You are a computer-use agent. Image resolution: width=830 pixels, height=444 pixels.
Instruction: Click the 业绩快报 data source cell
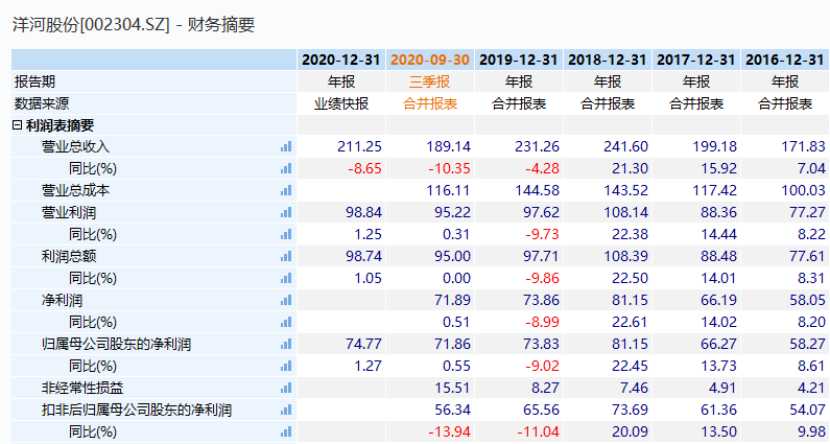[341, 104]
